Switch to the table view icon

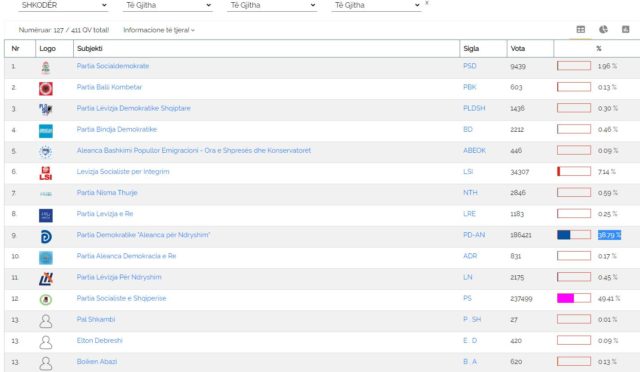(580, 29)
